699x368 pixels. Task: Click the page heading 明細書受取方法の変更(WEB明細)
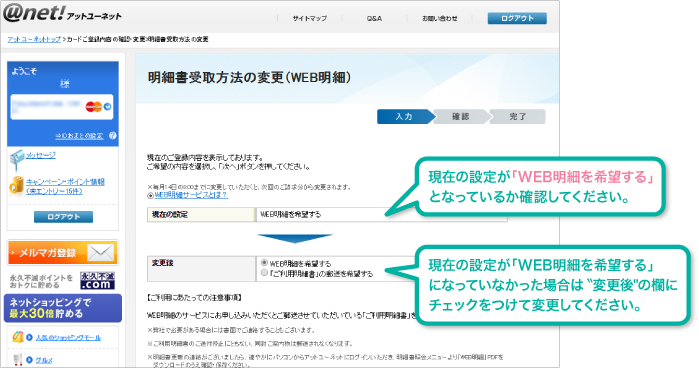(x=249, y=78)
